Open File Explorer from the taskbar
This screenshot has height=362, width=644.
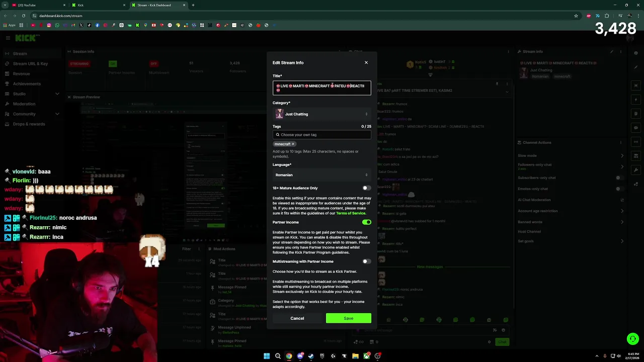tap(355, 356)
